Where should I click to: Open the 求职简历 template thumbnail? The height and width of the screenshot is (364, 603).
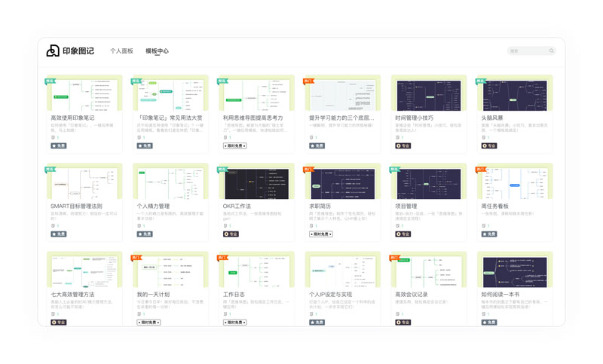(x=342, y=182)
